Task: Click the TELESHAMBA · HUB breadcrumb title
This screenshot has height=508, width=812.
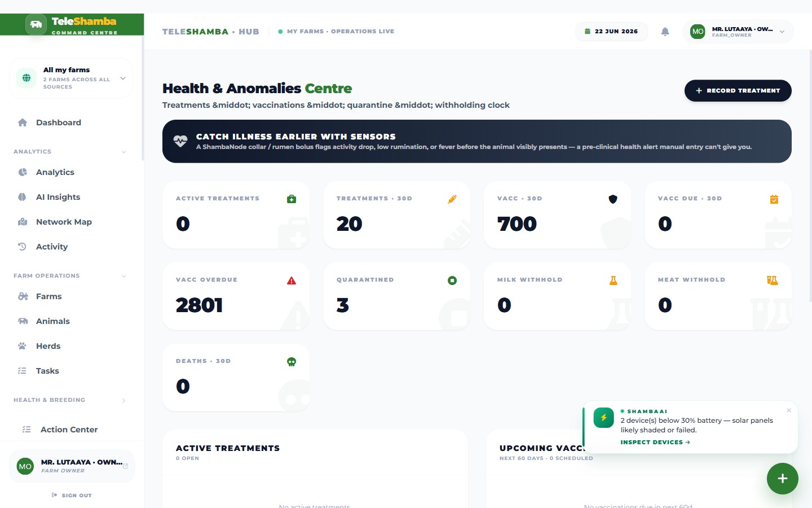Action: click(x=211, y=32)
